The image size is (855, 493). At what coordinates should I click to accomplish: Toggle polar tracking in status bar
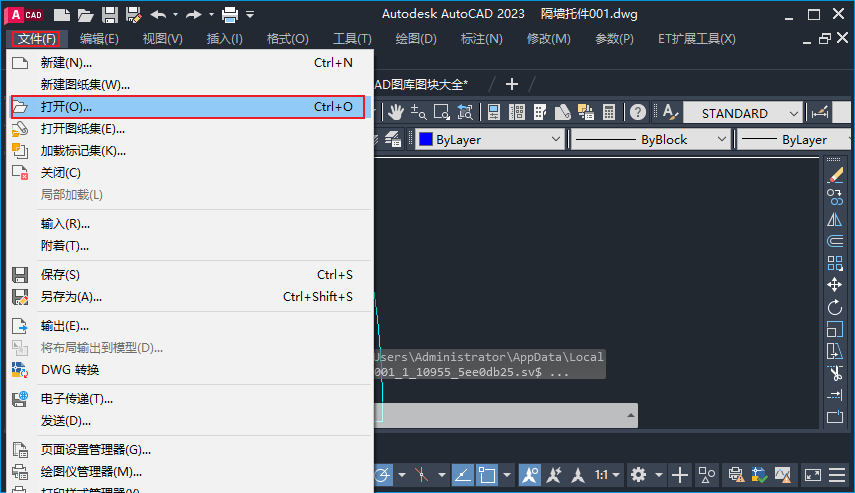click(x=383, y=475)
